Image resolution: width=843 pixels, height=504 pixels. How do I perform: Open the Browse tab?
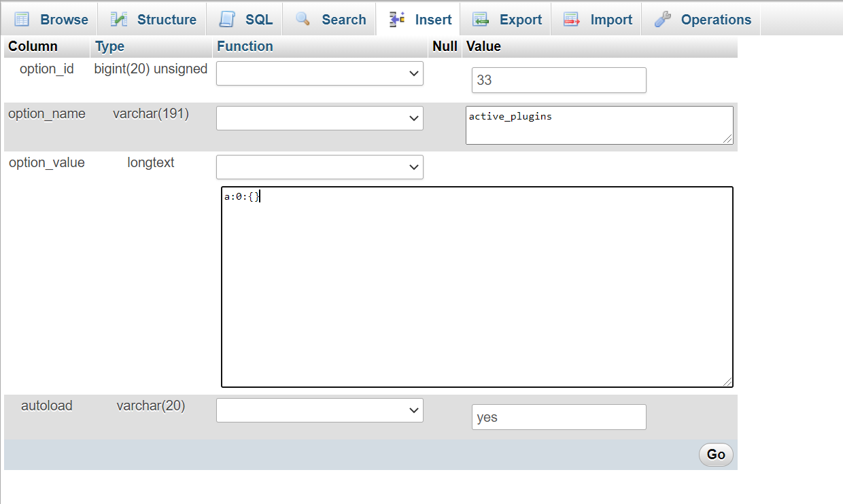[51, 20]
